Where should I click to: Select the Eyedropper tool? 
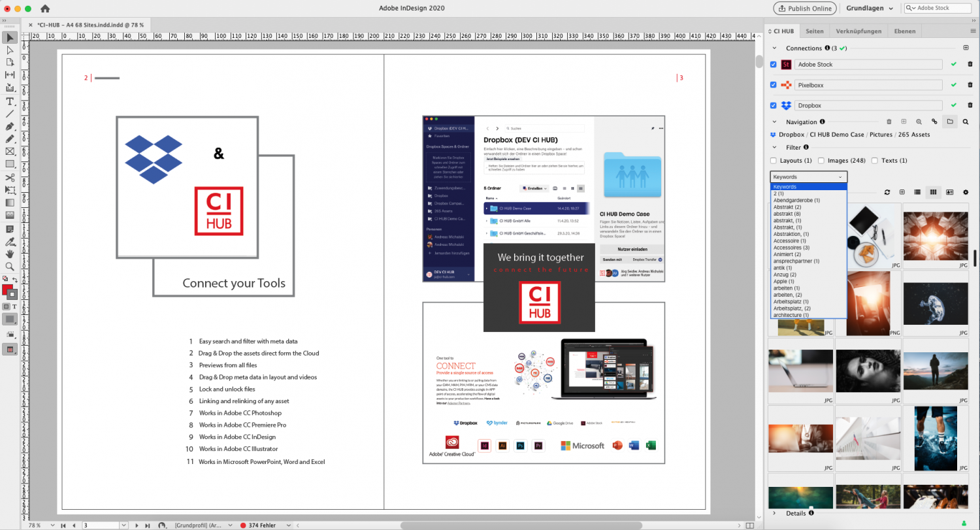pyautogui.click(x=10, y=241)
